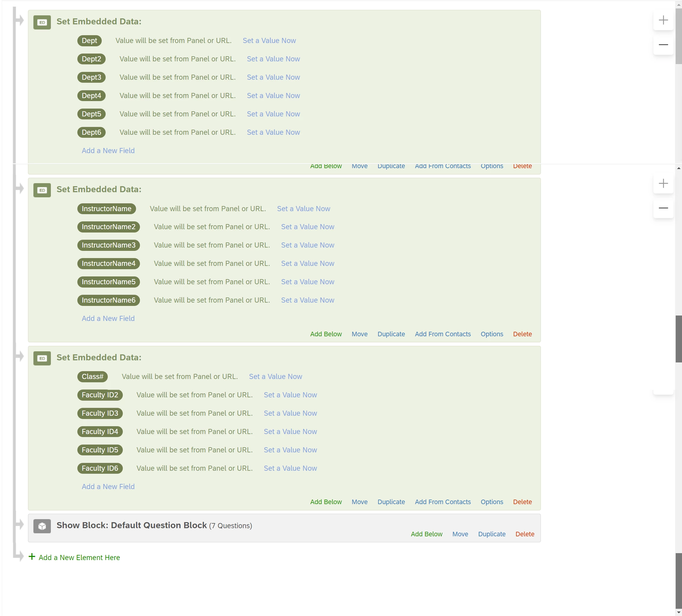682x616 pixels.
Task: Click the cube icon for Default Question Block
Action: click(42, 526)
